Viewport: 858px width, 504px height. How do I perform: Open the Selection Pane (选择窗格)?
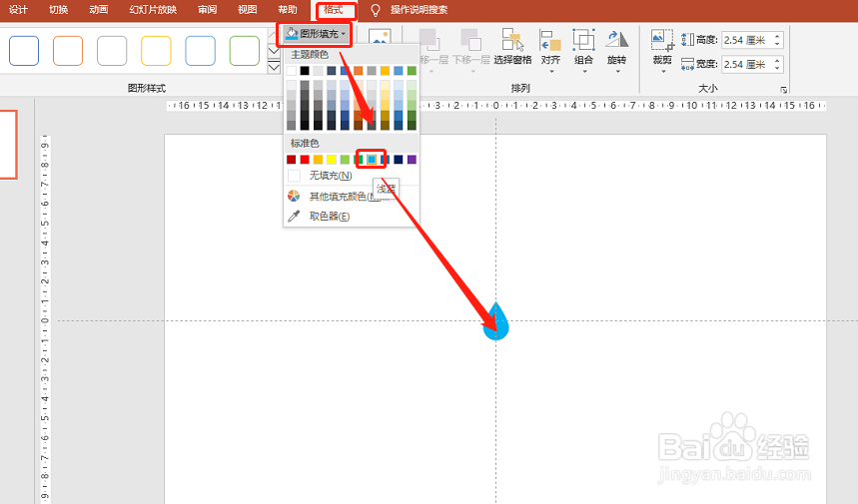[512, 48]
